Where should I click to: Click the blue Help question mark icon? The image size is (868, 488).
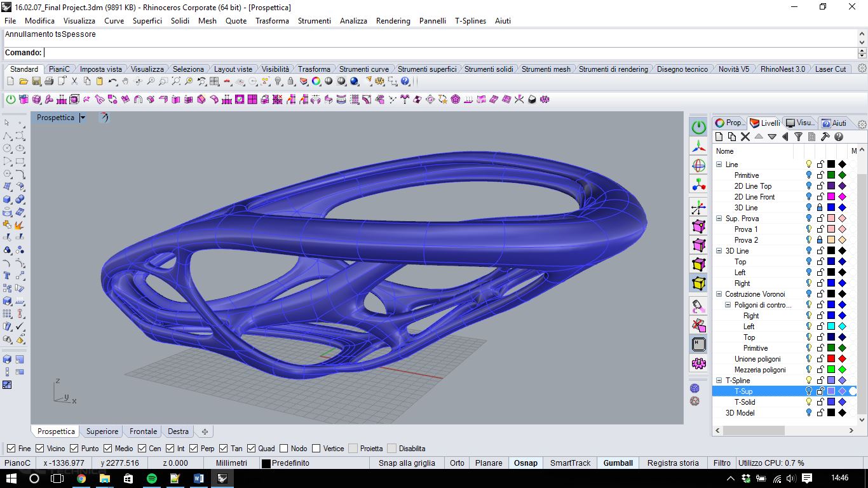405,81
